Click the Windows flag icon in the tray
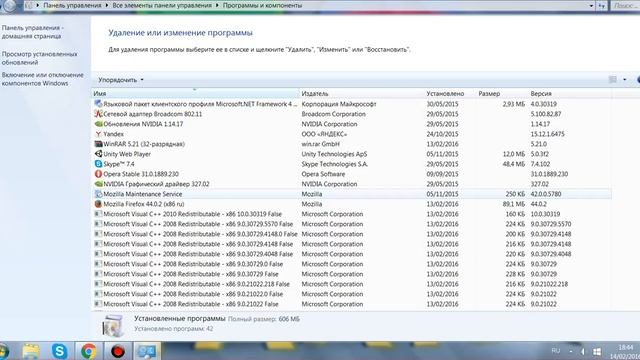Image resolution: width=640 pixels, height=360 pixels. point(596,351)
